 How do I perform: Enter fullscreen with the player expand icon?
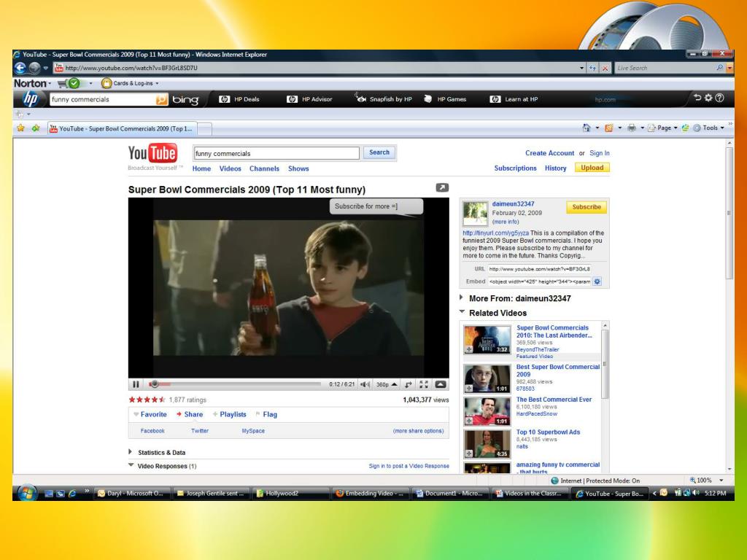tap(424, 384)
